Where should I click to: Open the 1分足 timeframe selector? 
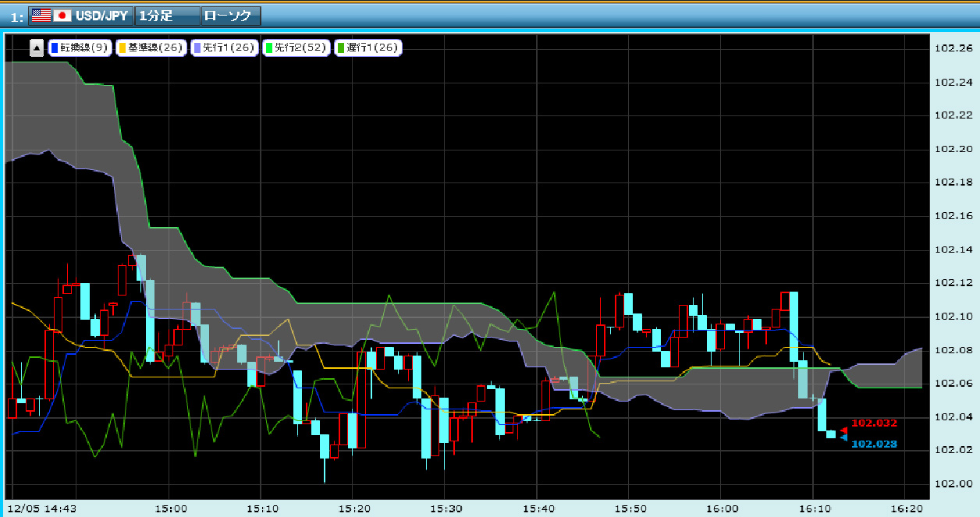click(166, 16)
